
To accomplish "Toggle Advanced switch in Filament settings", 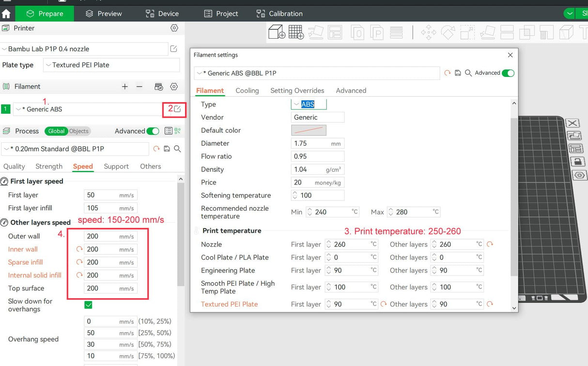I will (508, 73).
